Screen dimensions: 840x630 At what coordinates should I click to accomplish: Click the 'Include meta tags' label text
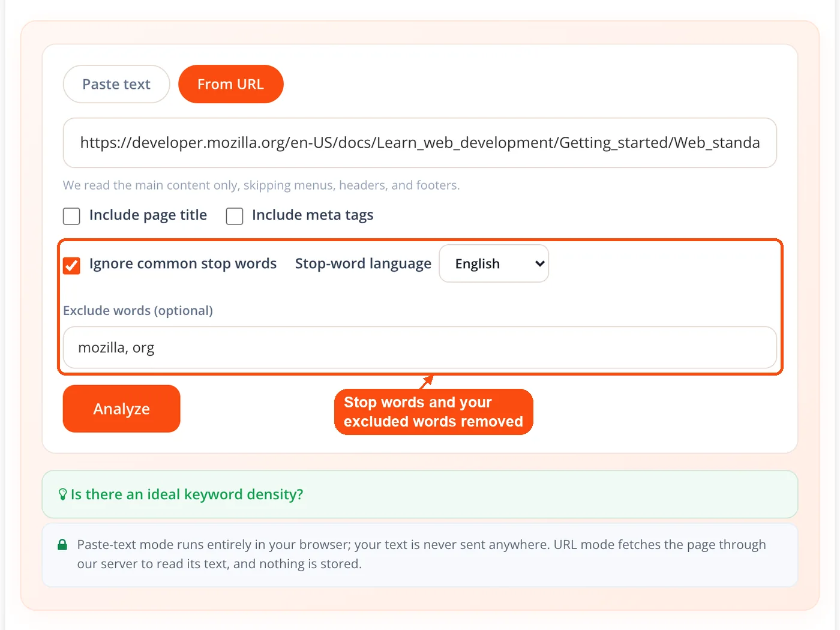313,215
